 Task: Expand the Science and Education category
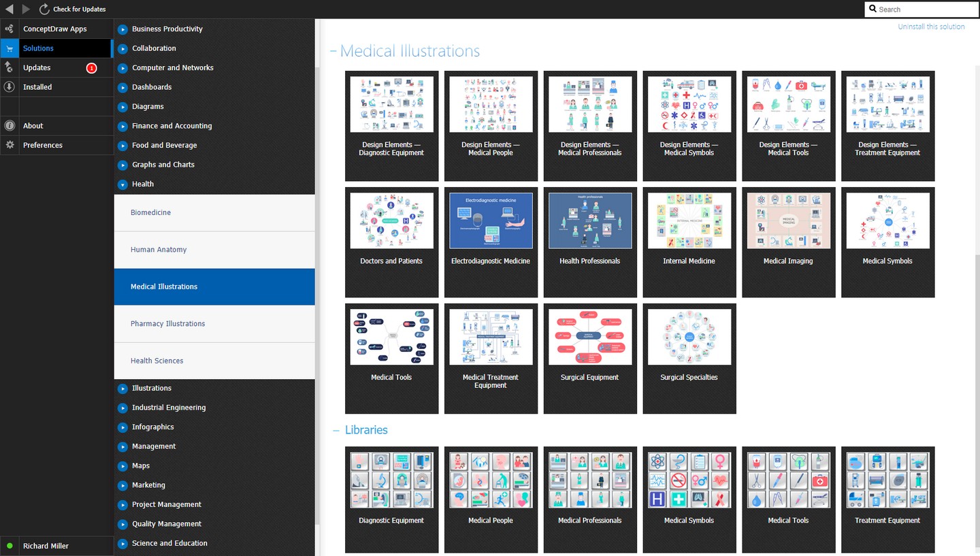pos(122,544)
